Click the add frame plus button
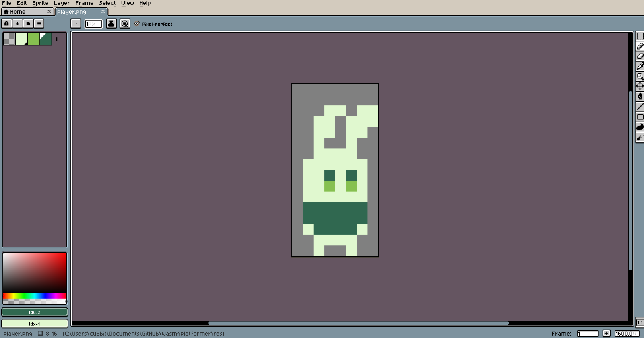Image resolution: width=644 pixels, height=338 pixels. point(606,333)
